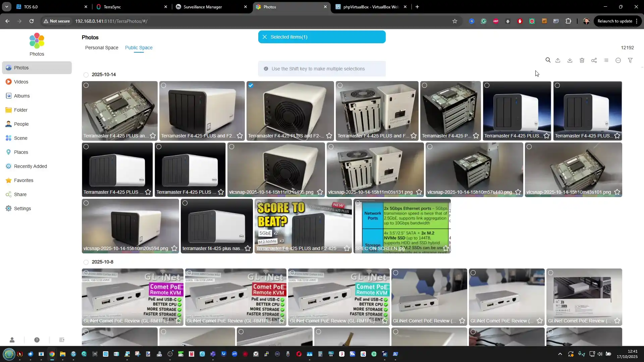Close the Selected items banner

point(265,37)
